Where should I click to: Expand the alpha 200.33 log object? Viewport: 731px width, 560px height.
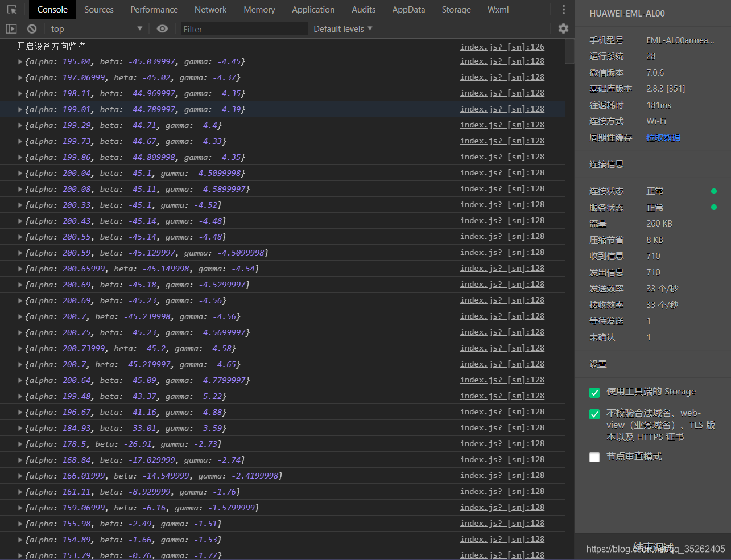[20, 205]
